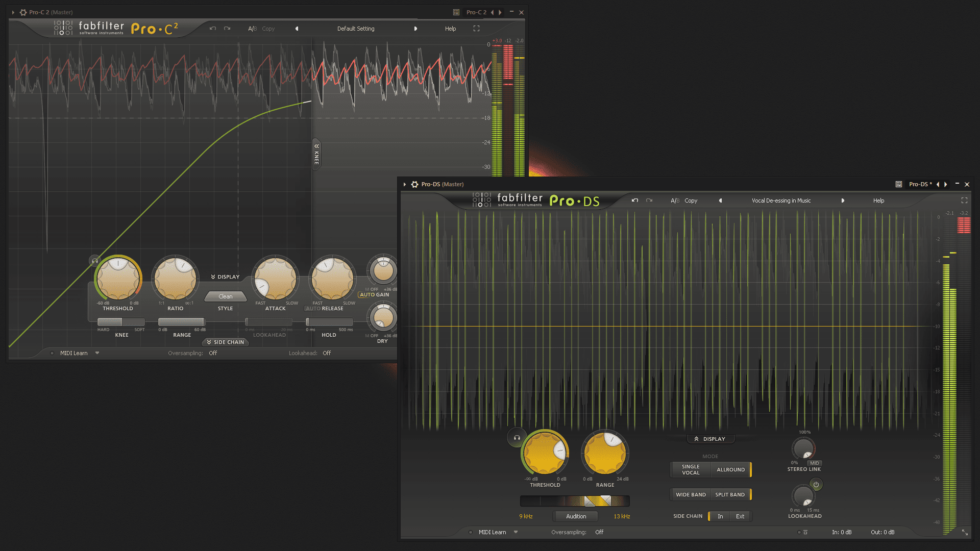Click output options icon beside In: 0 dB
This screenshot has width=980, height=551.
[805, 532]
